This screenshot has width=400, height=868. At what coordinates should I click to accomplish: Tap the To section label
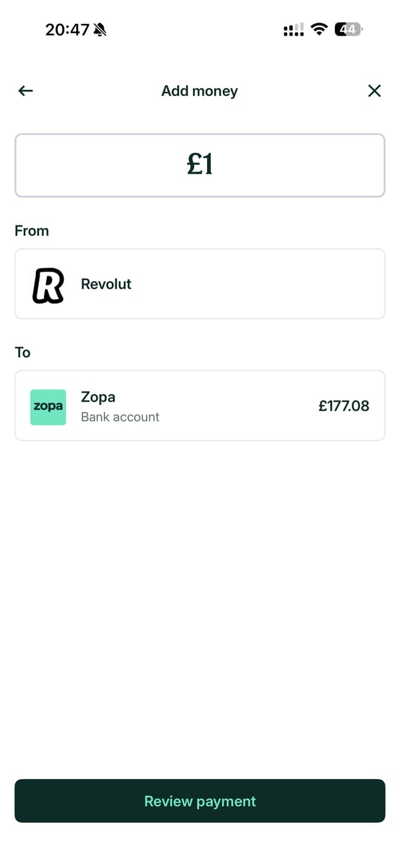tap(23, 353)
